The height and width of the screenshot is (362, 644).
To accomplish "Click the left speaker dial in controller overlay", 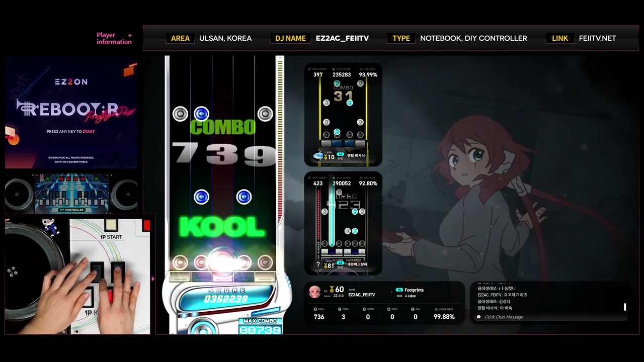I will pyautogui.click(x=19, y=194).
